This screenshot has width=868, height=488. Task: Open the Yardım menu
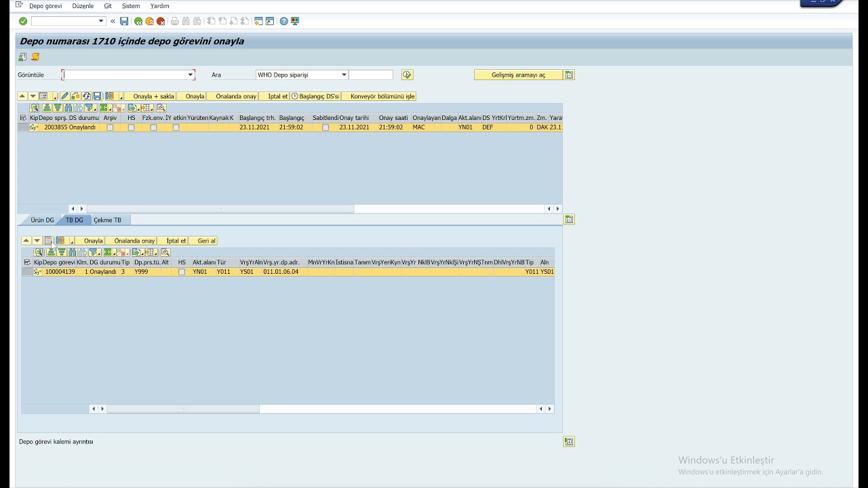pyautogui.click(x=159, y=6)
